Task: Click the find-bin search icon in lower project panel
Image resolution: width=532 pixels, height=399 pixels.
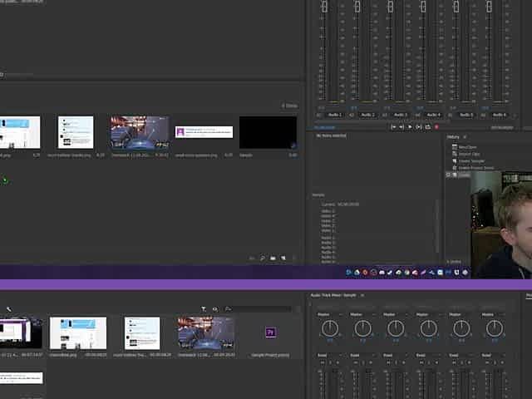Action: [228, 309]
